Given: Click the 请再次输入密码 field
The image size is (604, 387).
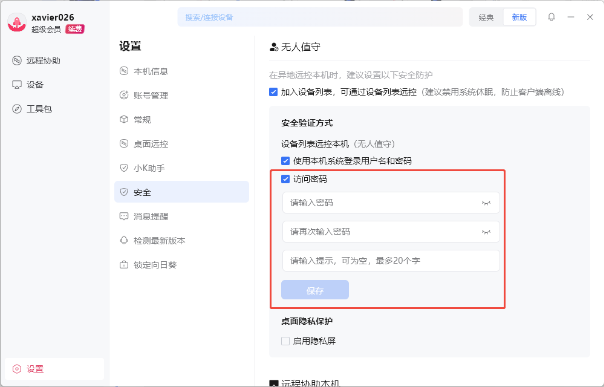Looking at the screenshot, I should point(391,232).
